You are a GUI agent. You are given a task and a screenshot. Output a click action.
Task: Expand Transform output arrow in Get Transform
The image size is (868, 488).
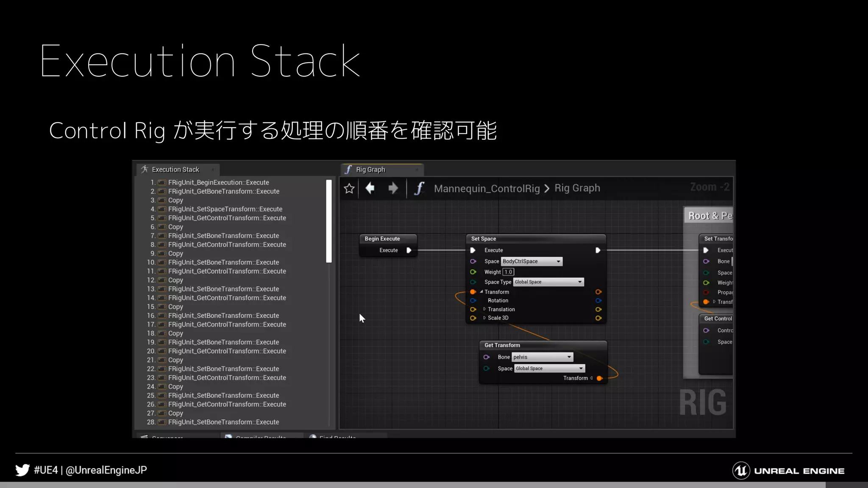coord(592,378)
